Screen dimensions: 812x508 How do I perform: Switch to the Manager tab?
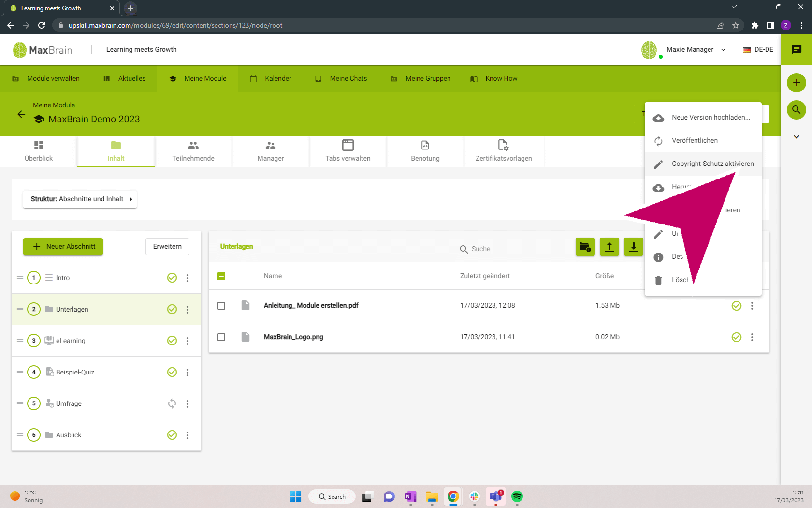point(271,151)
